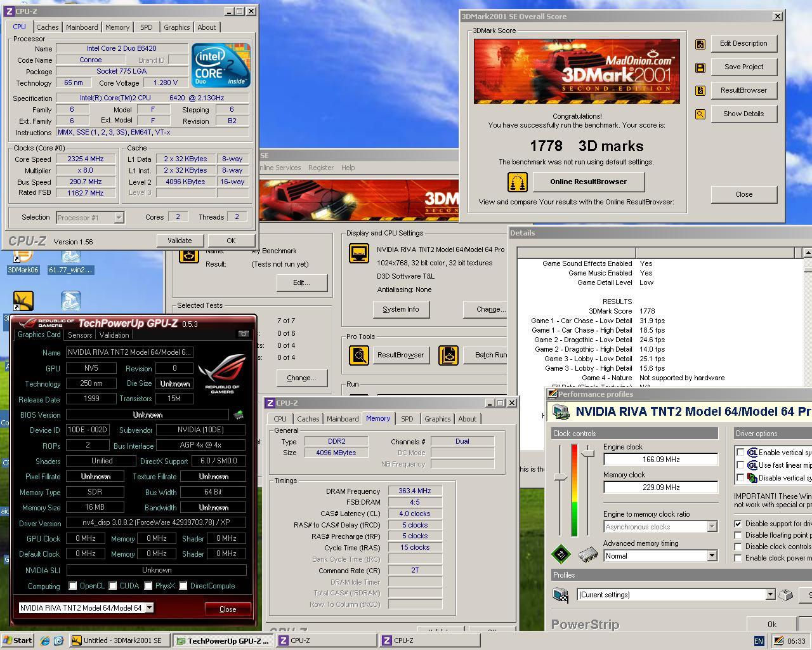Viewport: 812px width, 650px height.
Task: Click the System Info button
Action: [x=401, y=309]
